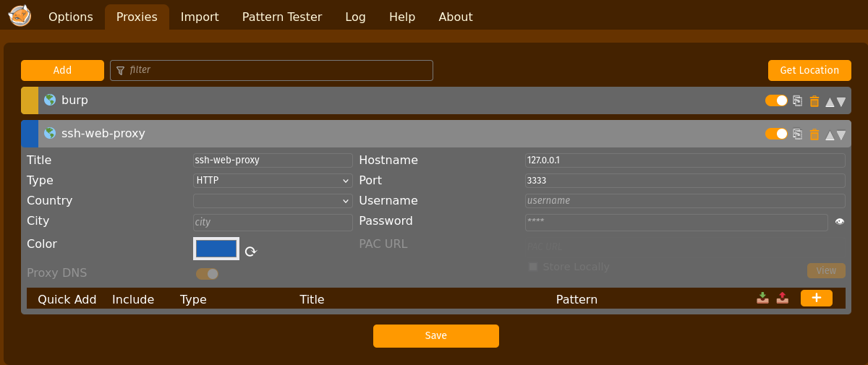Collapse the ssh-web-proxy header row

pos(436,134)
